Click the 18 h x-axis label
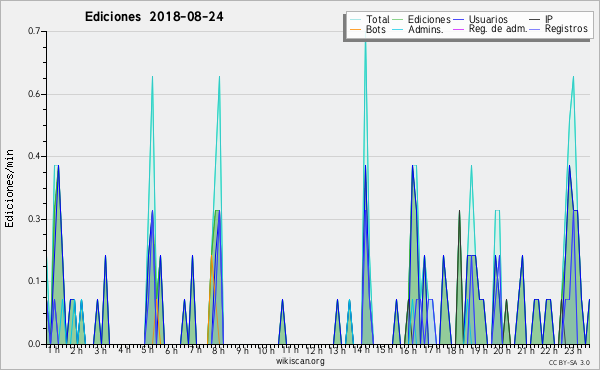Viewport: 600px width, 370px height. (455, 350)
